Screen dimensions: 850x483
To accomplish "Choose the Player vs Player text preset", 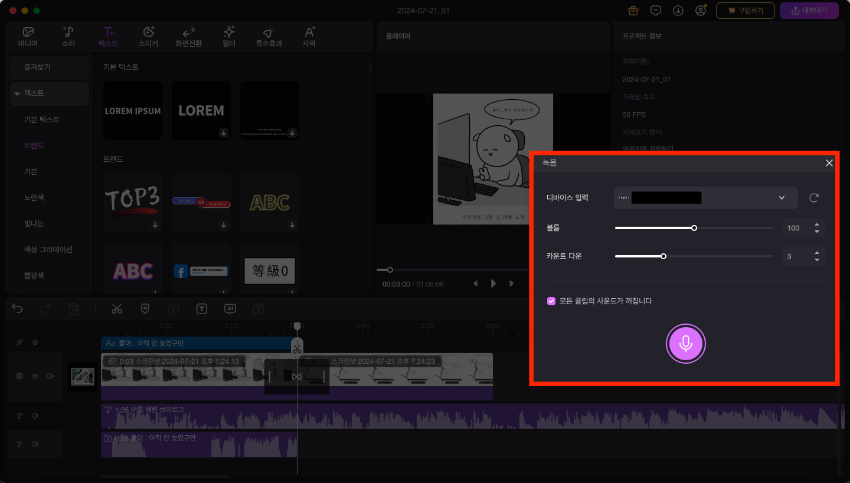I will click(201, 202).
